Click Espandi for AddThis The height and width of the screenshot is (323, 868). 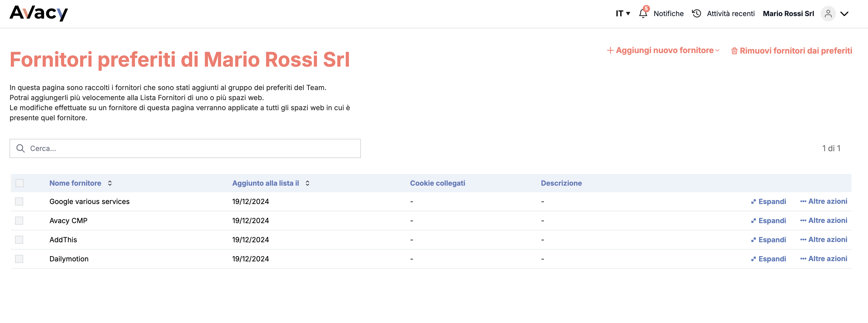768,240
